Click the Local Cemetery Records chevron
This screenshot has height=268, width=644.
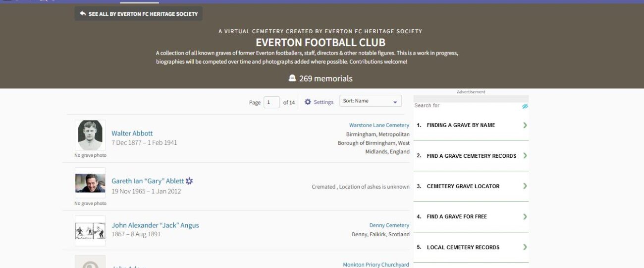tap(525, 247)
